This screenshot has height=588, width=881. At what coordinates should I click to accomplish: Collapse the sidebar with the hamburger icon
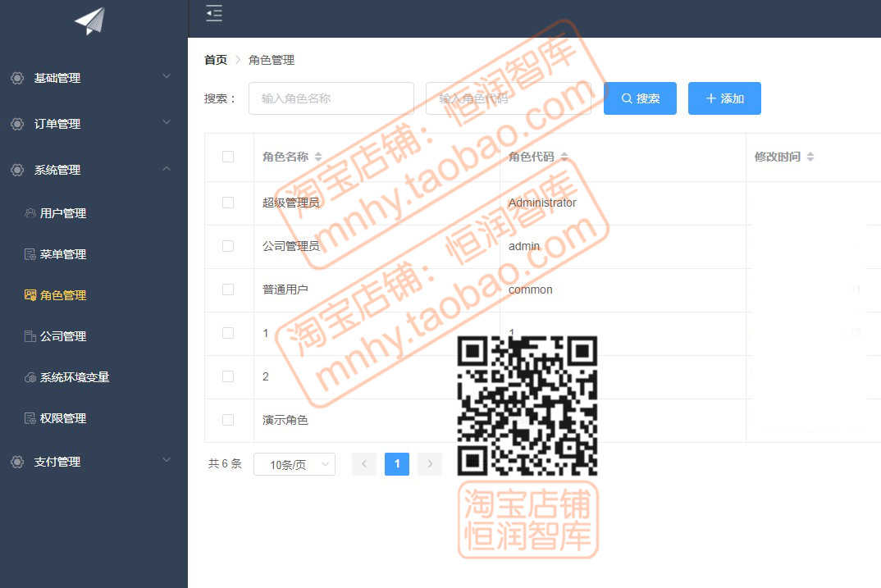(213, 14)
